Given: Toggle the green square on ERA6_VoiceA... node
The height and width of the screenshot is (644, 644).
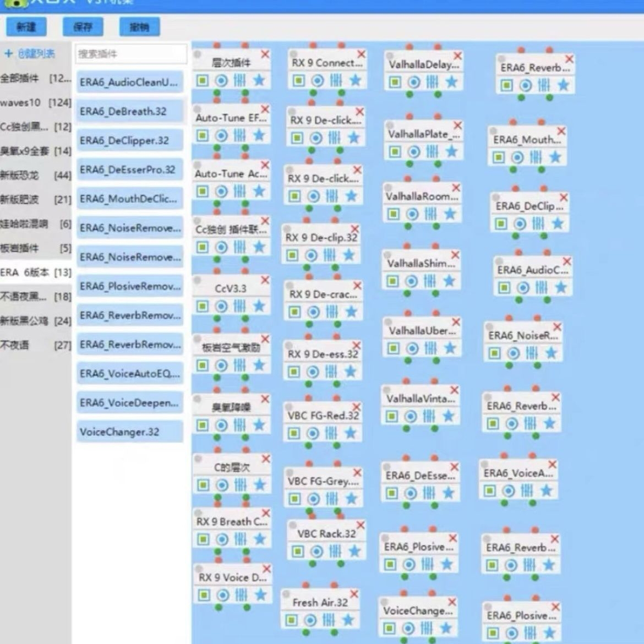Looking at the screenshot, I should pos(489,490).
